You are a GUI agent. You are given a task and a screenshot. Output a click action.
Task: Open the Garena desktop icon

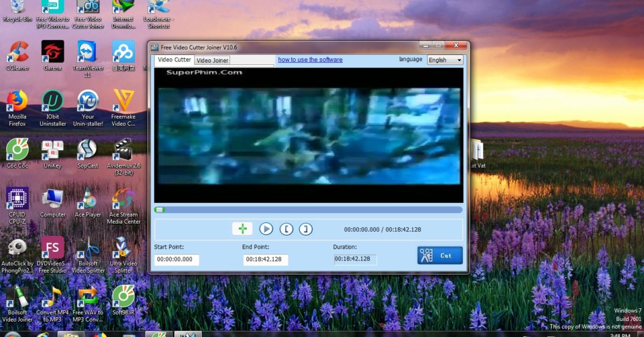tap(53, 56)
